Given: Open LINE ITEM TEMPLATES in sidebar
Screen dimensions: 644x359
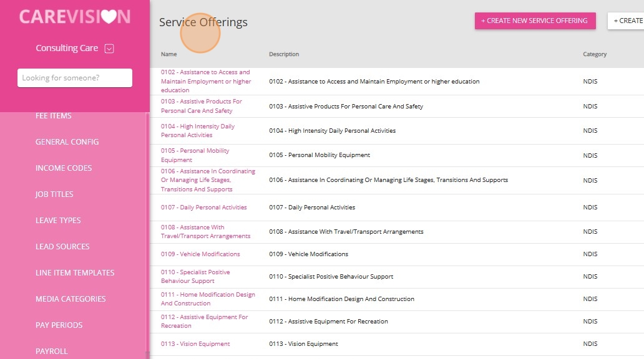Looking at the screenshot, I should [75, 273].
